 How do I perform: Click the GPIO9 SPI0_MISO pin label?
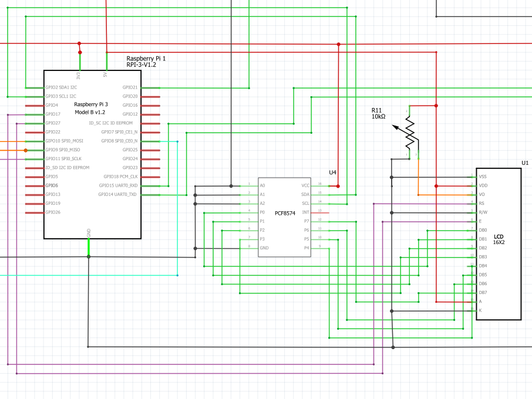click(63, 150)
